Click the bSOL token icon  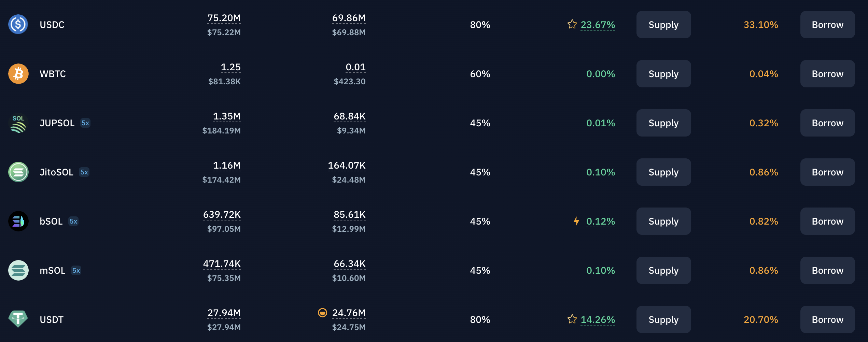click(x=18, y=221)
